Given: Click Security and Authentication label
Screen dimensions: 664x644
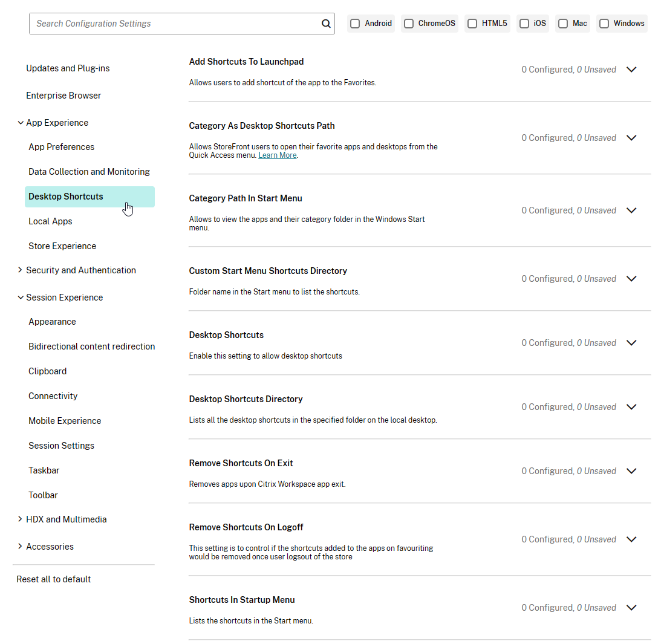Looking at the screenshot, I should coord(81,270).
